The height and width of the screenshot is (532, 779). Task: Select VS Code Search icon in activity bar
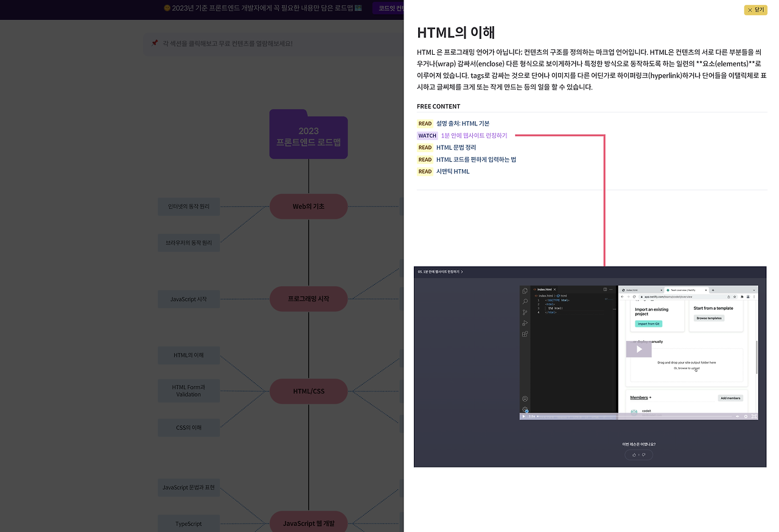click(x=525, y=301)
